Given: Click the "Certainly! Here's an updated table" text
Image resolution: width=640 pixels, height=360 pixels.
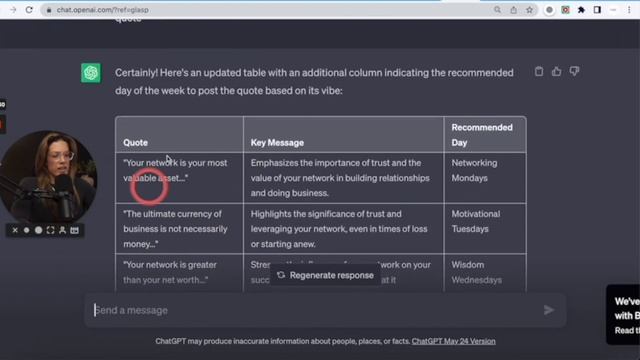Looking at the screenshot, I should (314, 82).
